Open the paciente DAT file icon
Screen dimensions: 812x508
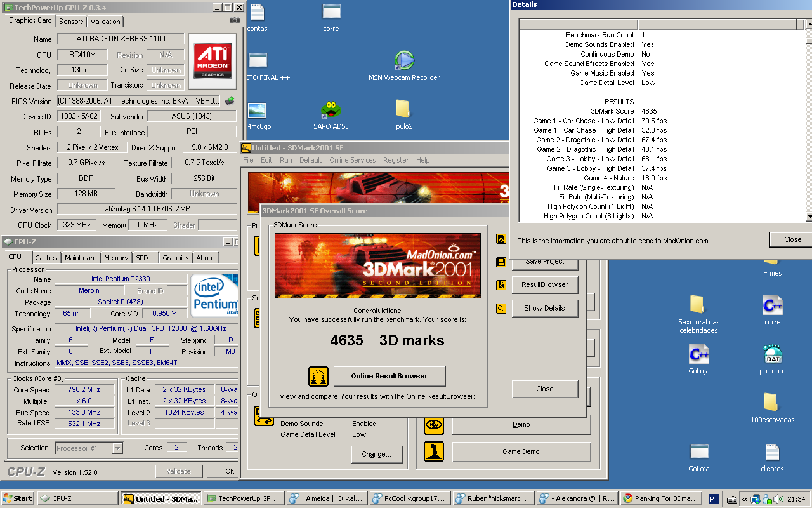pos(772,359)
